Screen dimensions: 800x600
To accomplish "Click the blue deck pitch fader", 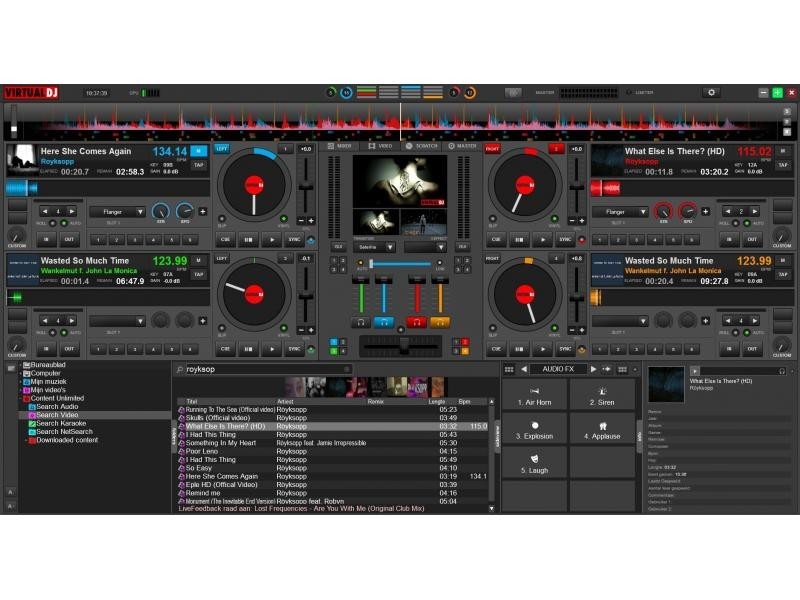I will tap(306, 188).
